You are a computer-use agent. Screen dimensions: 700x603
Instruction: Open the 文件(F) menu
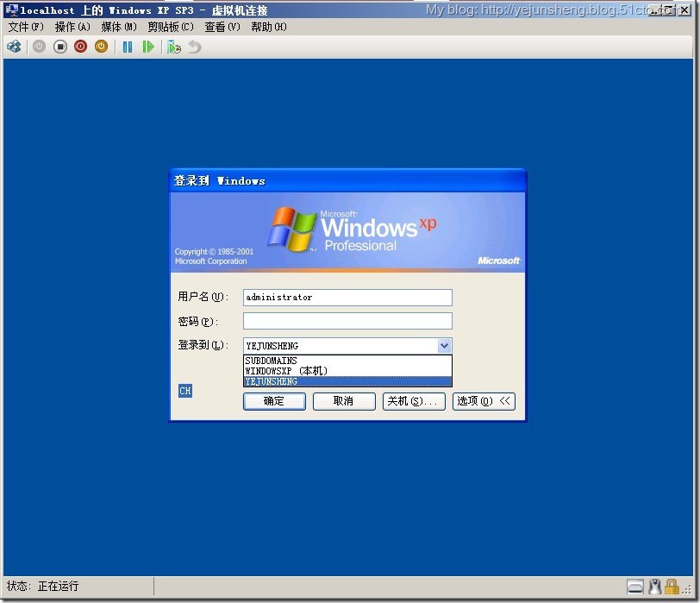pos(27,28)
